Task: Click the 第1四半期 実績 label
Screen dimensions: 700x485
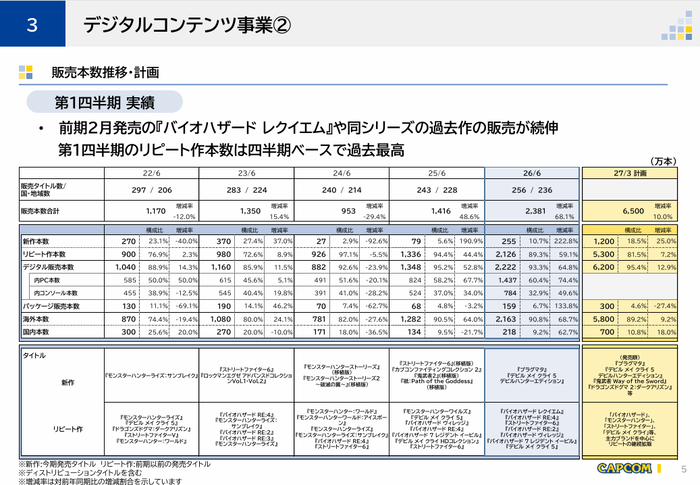Action: pyautogui.click(x=104, y=102)
